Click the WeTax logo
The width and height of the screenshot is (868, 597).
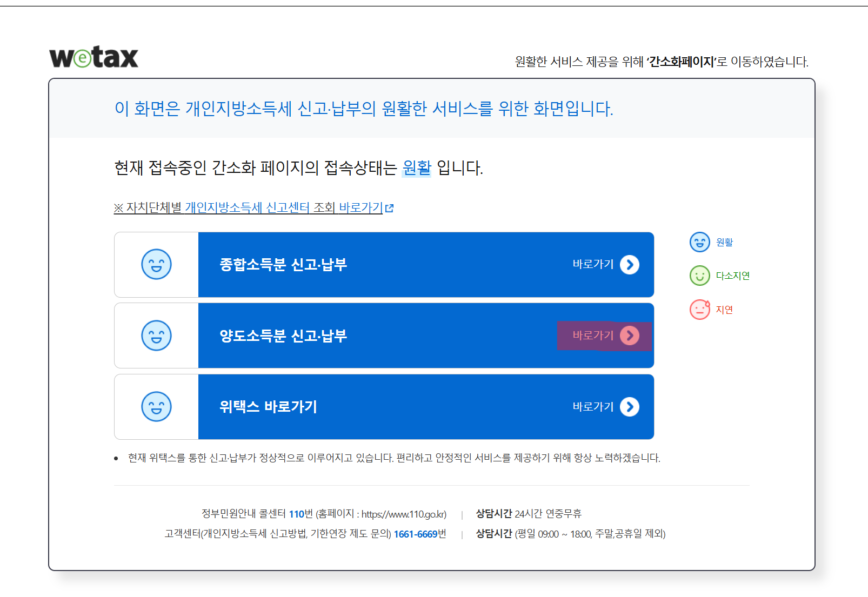click(x=94, y=57)
